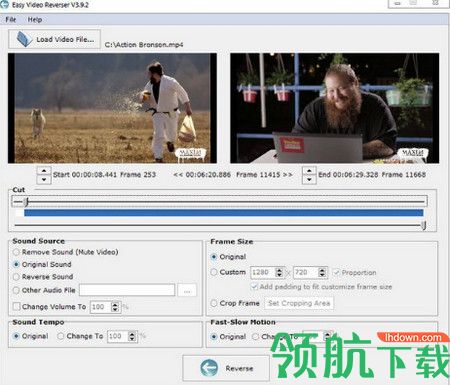Viewport: 450px width, 385px height.
Task: Open the File menu
Action: click(x=11, y=20)
